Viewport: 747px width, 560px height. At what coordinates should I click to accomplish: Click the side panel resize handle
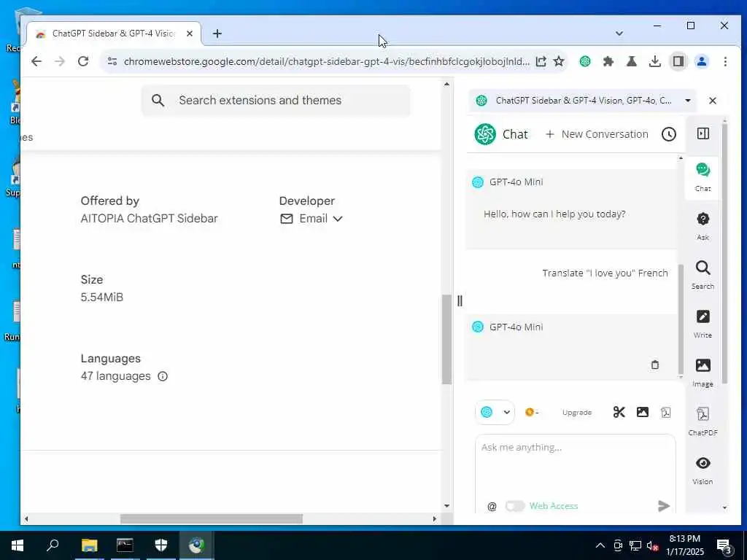(x=460, y=300)
